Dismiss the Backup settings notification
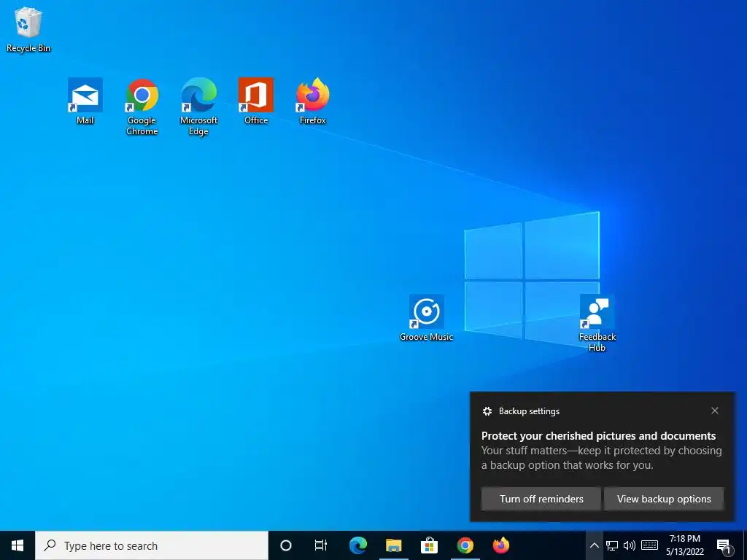The height and width of the screenshot is (560, 747). tap(715, 411)
